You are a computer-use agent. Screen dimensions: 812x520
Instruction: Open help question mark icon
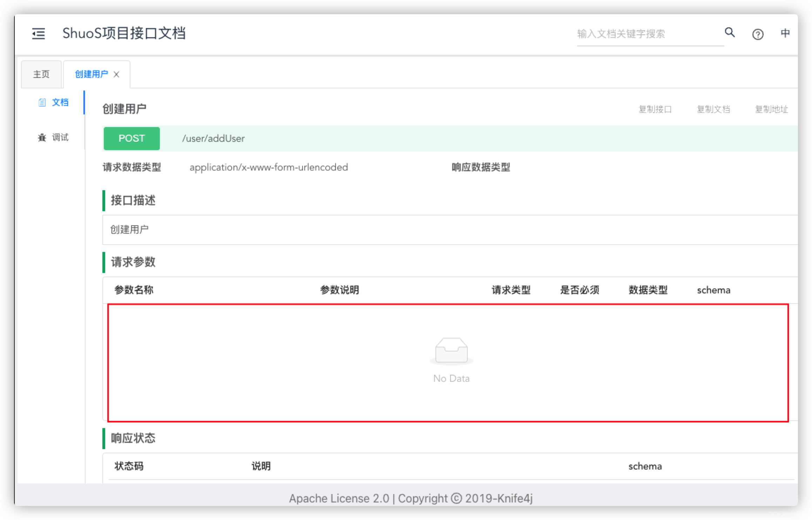click(758, 34)
